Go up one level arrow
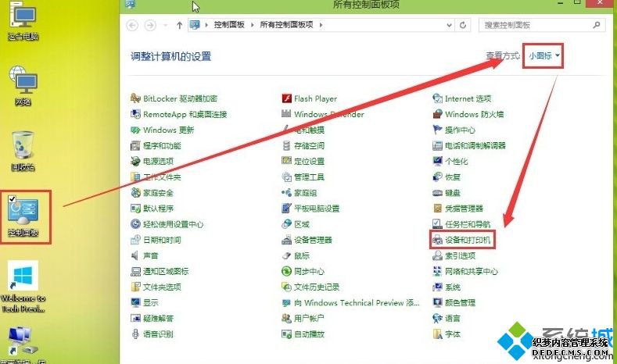617x364 pixels. [179, 25]
